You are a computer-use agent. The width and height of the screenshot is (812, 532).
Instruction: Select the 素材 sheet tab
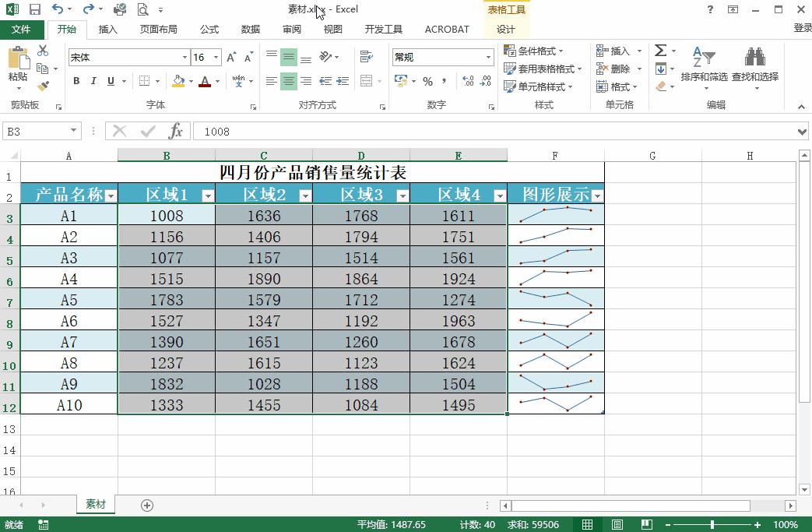pyautogui.click(x=96, y=504)
